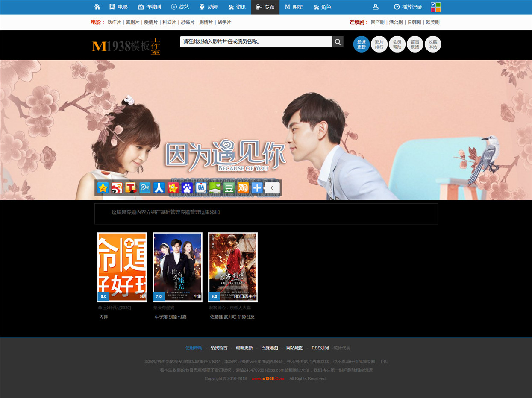
Task: Share to Qzone with the yellow star icon
Action: click(x=103, y=188)
